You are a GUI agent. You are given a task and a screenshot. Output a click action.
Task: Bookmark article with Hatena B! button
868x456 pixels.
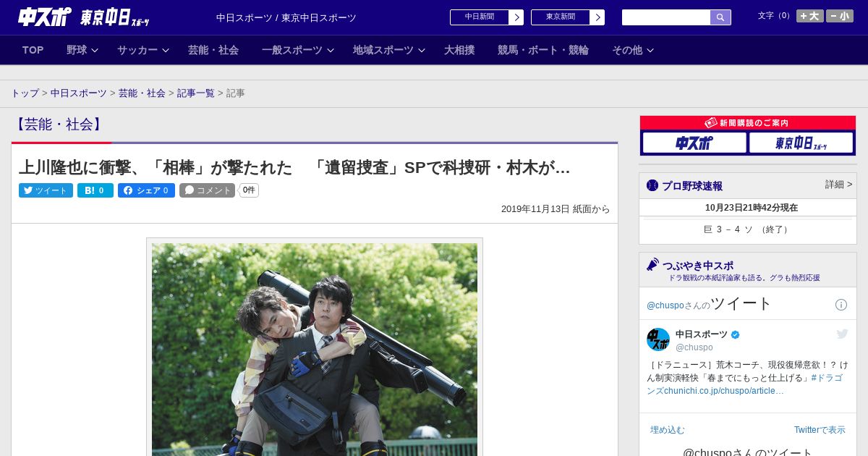(x=95, y=190)
